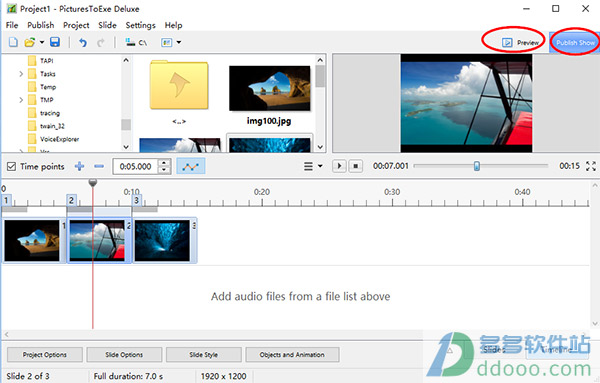Open the Project menu

pos(76,25)
